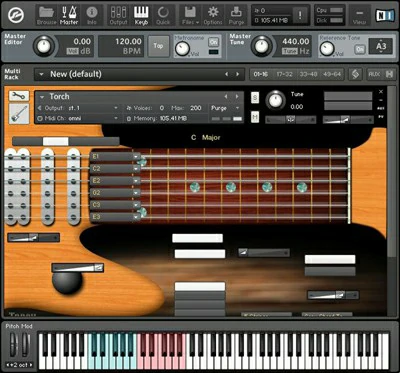Select the 33-48 instrument page tab

pos(308,74)
